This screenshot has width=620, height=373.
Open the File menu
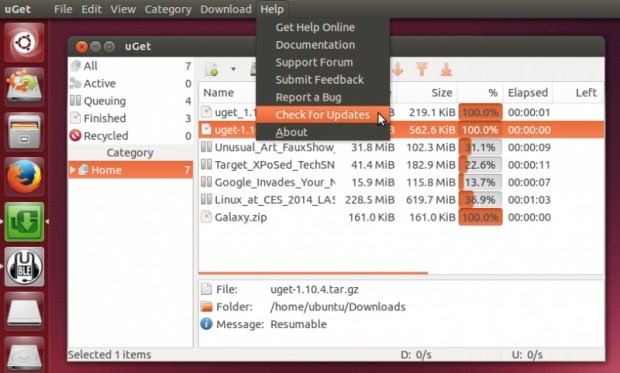(63, 9)
